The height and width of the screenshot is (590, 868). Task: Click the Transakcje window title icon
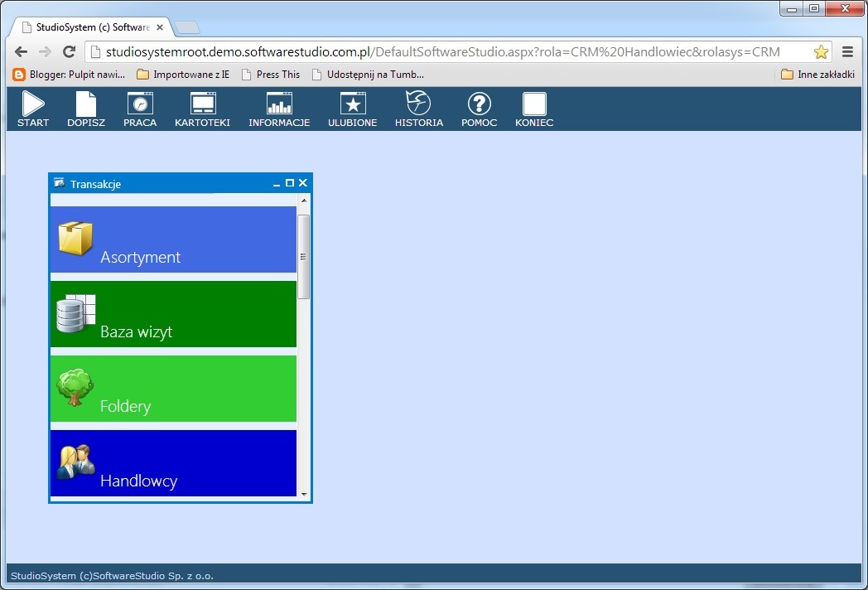coord(60,183)
